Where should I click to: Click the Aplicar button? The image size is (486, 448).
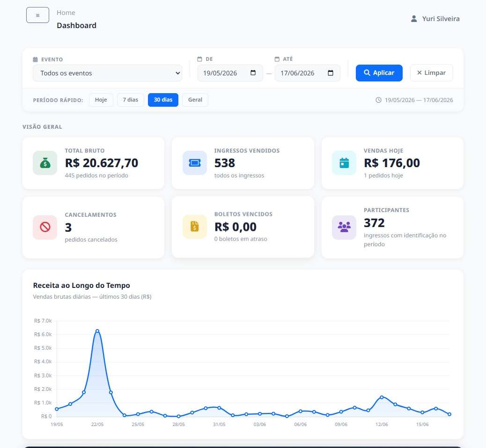[x=379, y=73]
